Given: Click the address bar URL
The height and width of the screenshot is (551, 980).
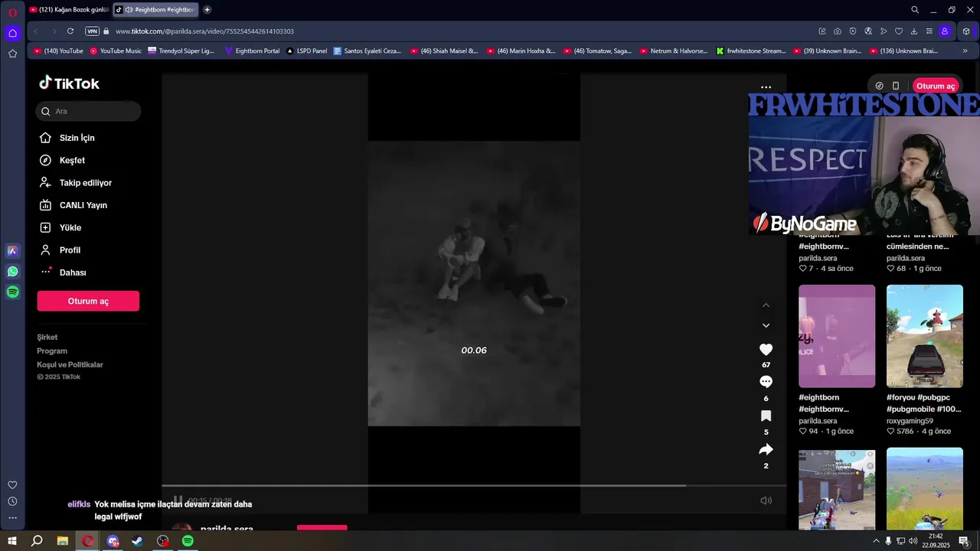Looking at the screenshot, I should coord(204,31).
